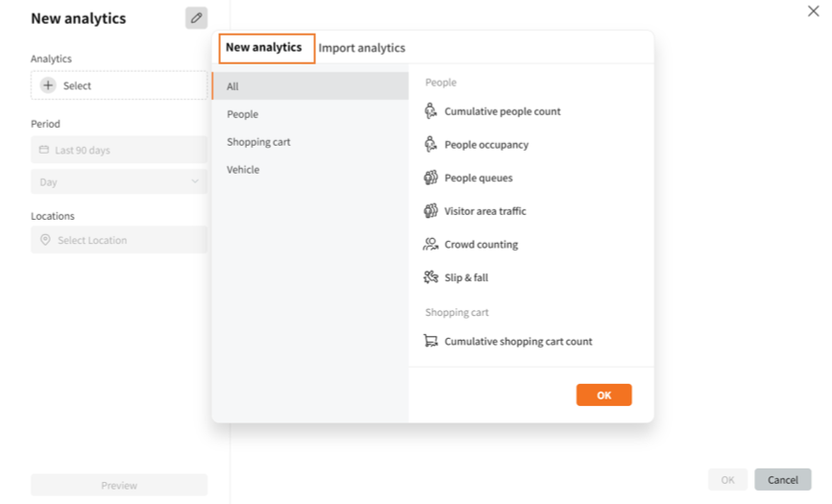Choose the Vehicle category filter
The width and height of the screenshot is (832, 504).
click(x=243, y=170)
